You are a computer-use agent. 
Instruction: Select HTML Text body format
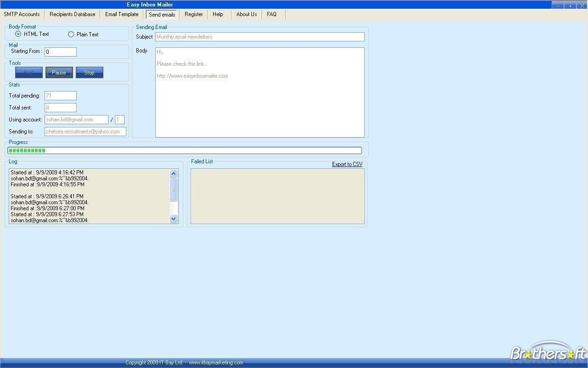coord(32,34)
